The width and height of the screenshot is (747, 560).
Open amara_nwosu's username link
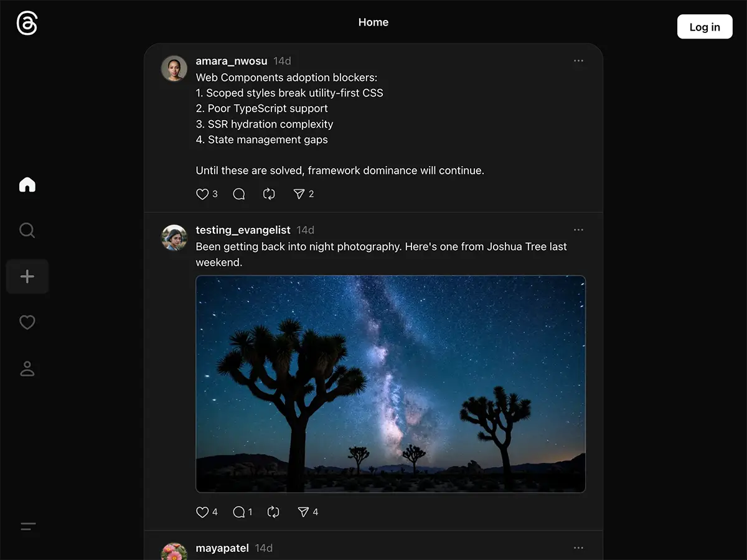point(231,60)
